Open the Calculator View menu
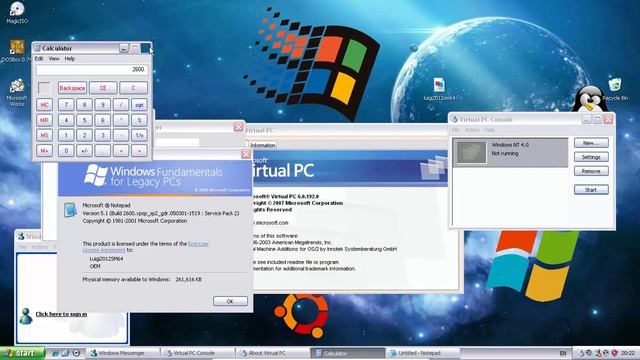The image size is (640, 360). point(54,59)
